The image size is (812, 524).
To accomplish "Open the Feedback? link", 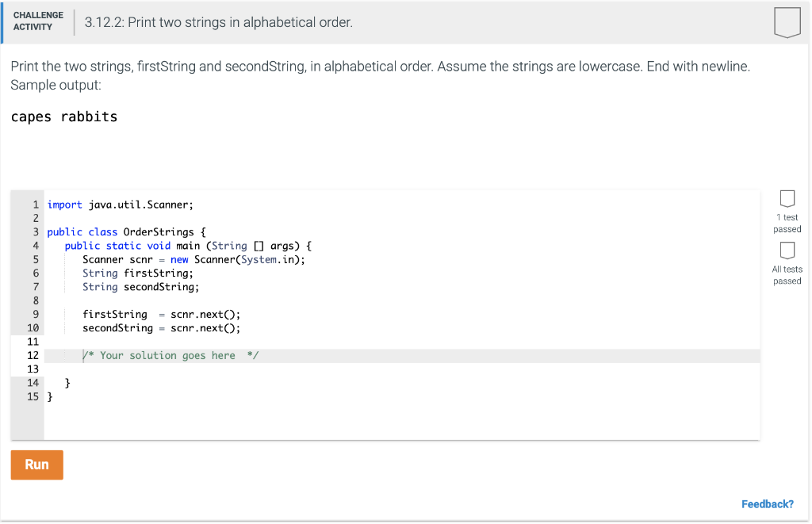I will click(768, 503).
